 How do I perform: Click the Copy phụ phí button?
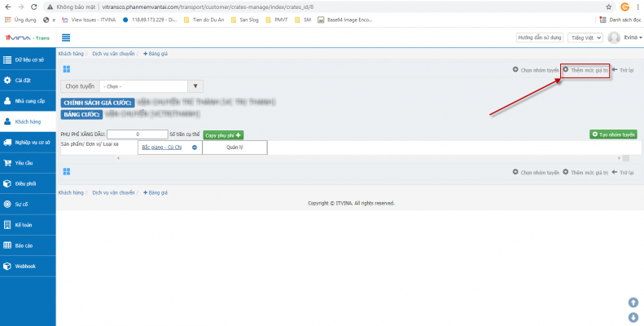223,134
